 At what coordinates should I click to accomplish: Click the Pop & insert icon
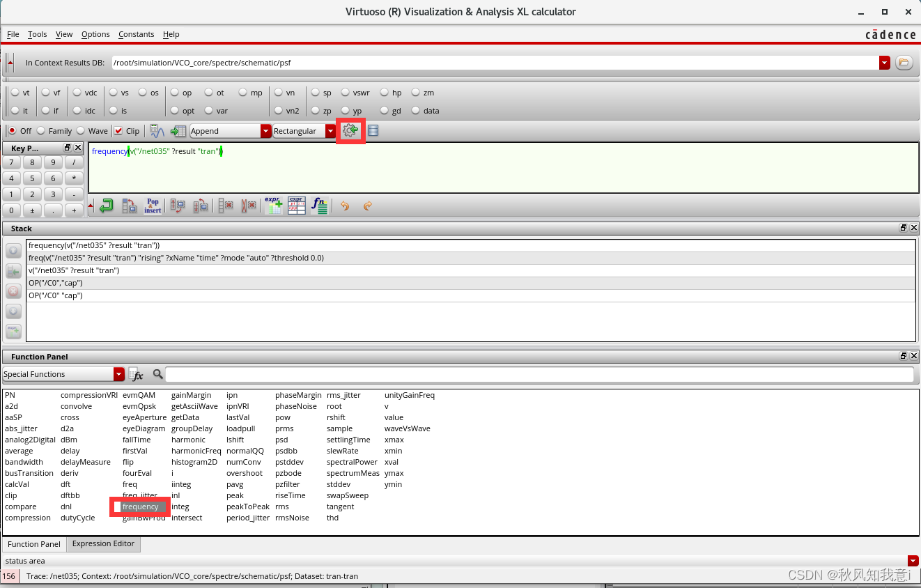(x=153, y=206)
